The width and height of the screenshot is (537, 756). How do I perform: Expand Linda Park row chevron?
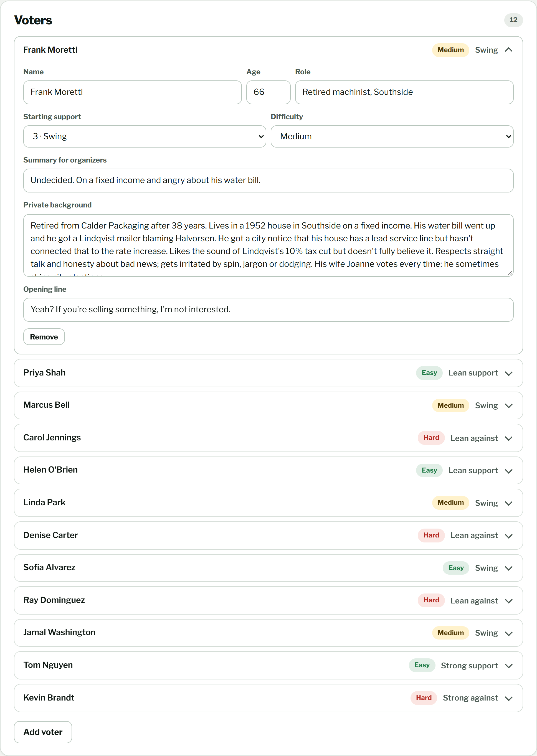pos(508,503)
